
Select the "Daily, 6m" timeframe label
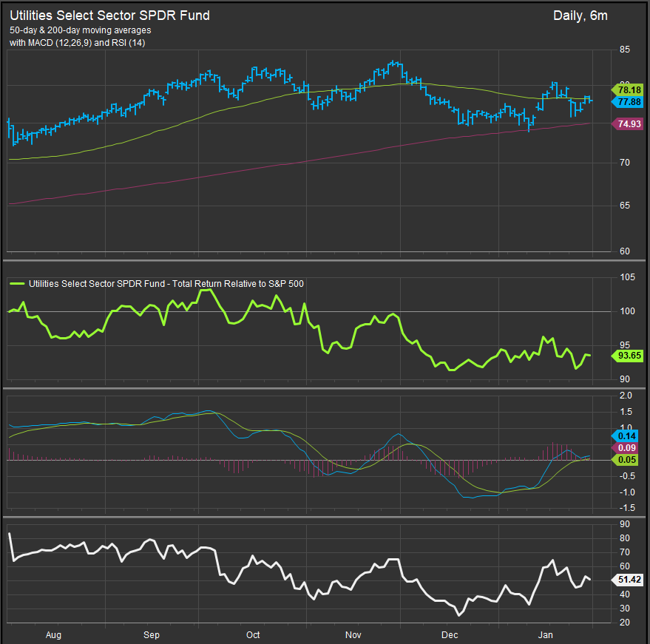tap(580, 16)
